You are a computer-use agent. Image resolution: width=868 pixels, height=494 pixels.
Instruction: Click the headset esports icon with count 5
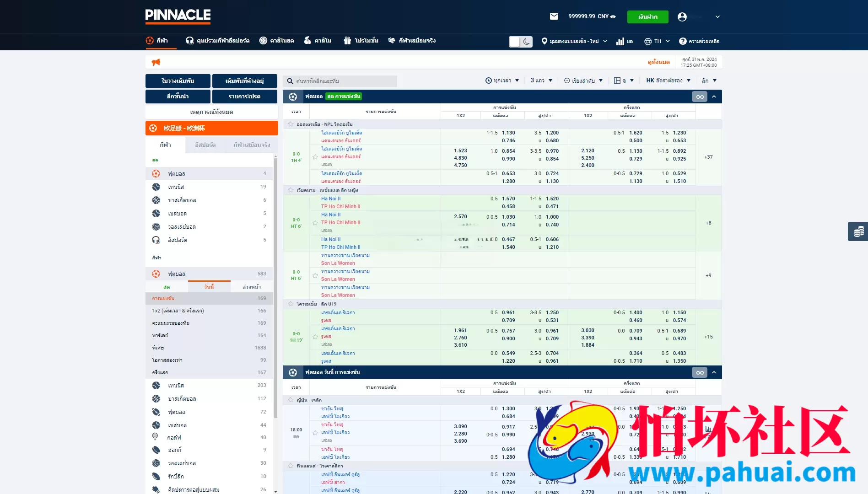point(156,240)
